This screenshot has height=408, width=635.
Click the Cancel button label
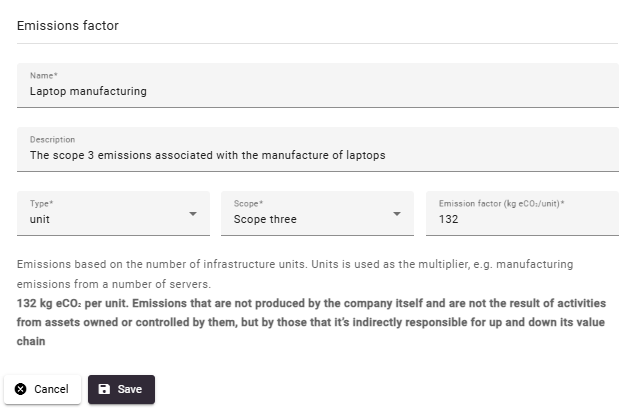click(x=51, y=389)
